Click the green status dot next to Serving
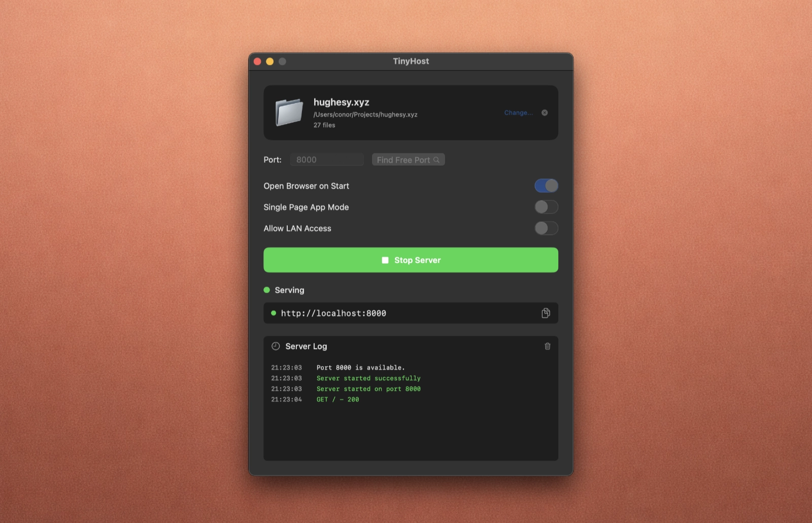The width and height of the screenshot is (812, 523). click(266, 290)
